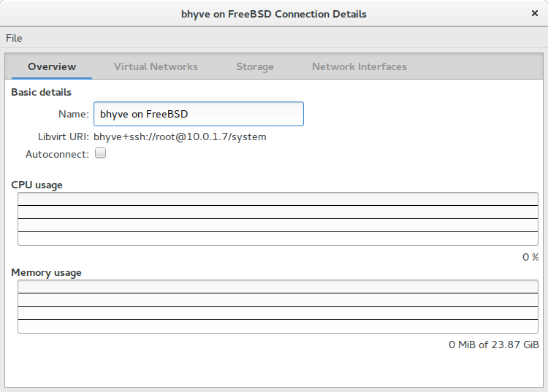Viewport: 548px width, 392px height.
Task: Open the Virtual Networks tab
Action: click(x=156, y=66)
